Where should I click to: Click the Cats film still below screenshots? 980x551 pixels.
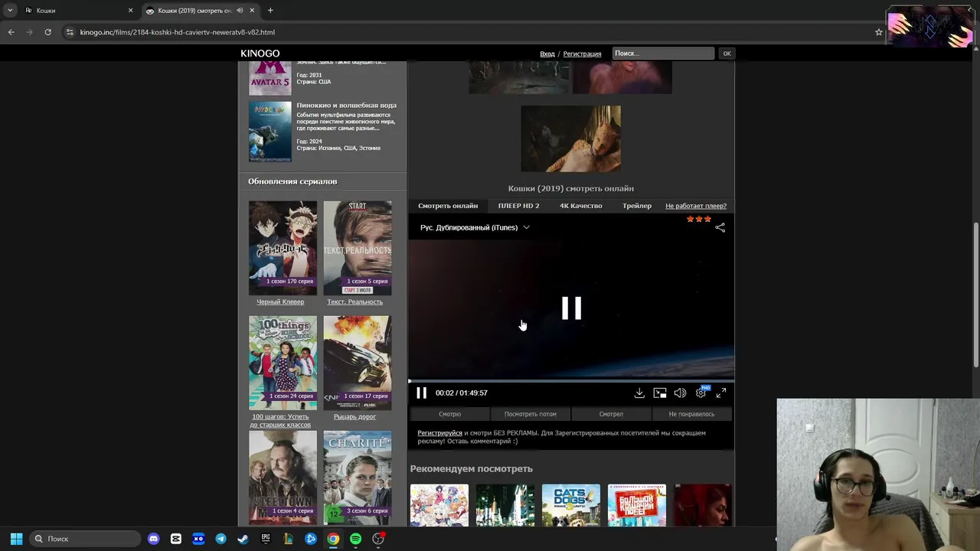[570, 139]
